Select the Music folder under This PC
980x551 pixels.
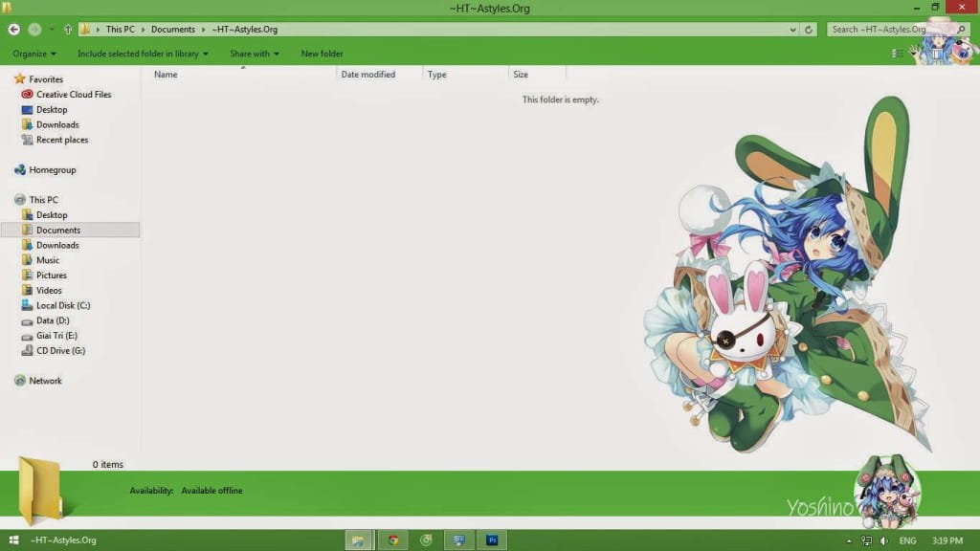46,259
